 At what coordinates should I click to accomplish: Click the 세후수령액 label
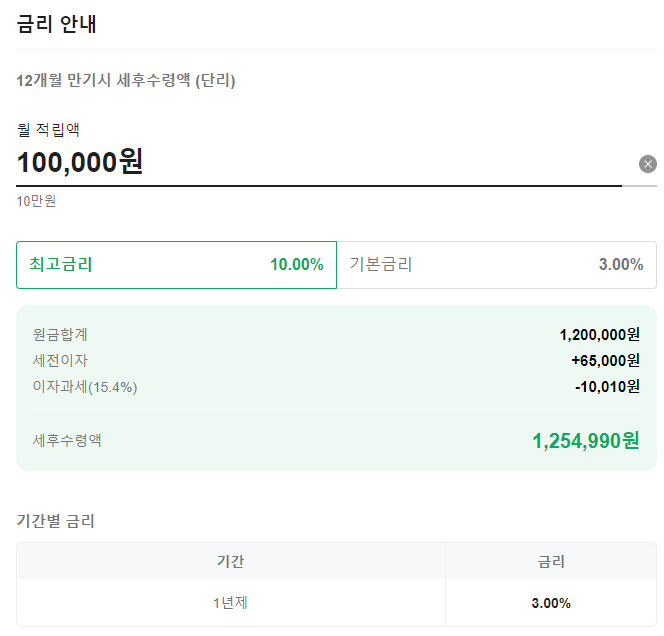[x=67, y=440]
